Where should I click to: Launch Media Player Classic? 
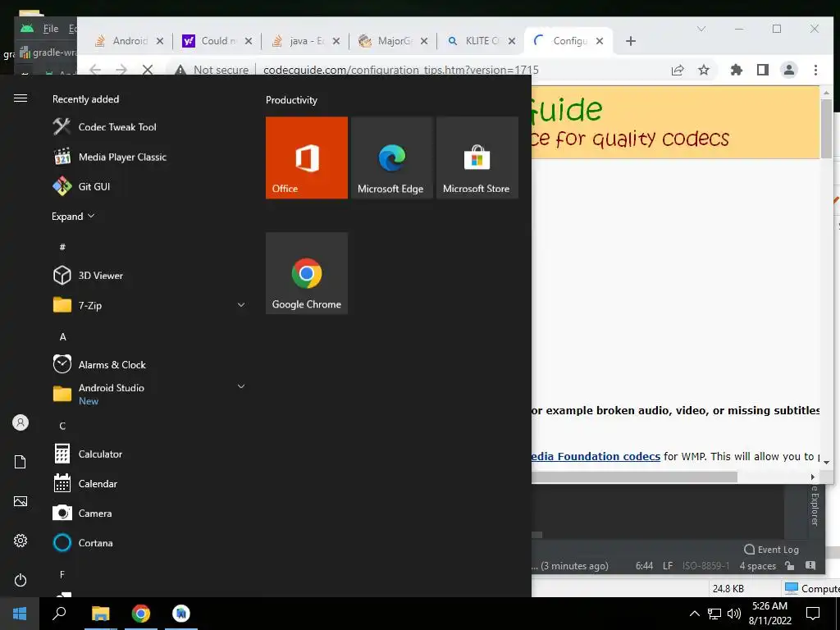(x=110, y=157)
